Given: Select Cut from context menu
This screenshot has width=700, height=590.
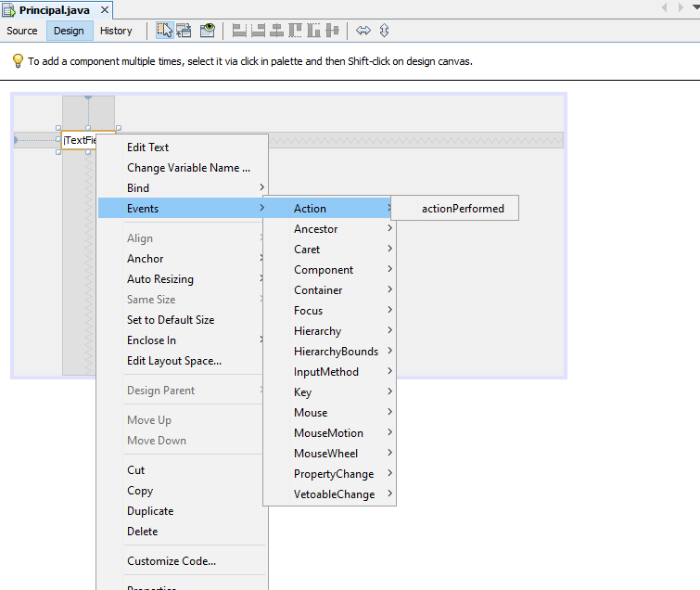Looking at the screenshot, I should point(183,470).
